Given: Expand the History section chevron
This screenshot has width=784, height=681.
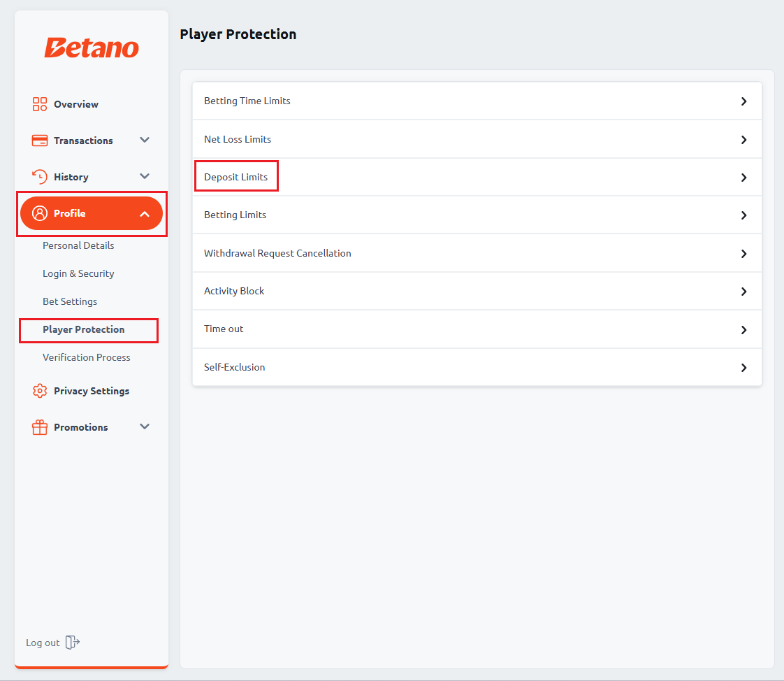Looking at the screenshot, I should point(145,176).
